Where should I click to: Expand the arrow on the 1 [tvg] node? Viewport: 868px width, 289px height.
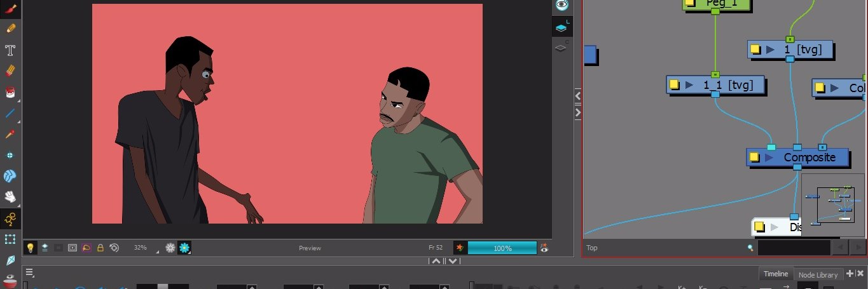[770, 49]
